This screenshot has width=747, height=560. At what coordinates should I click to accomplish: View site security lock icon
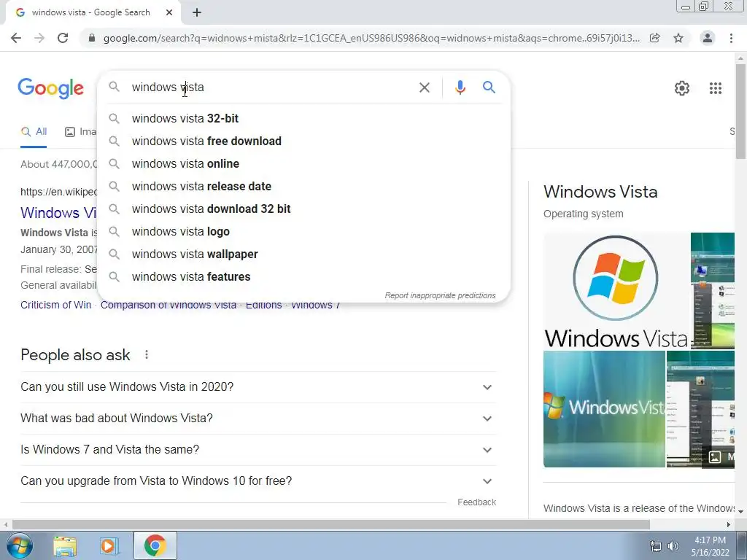point(92,38)
